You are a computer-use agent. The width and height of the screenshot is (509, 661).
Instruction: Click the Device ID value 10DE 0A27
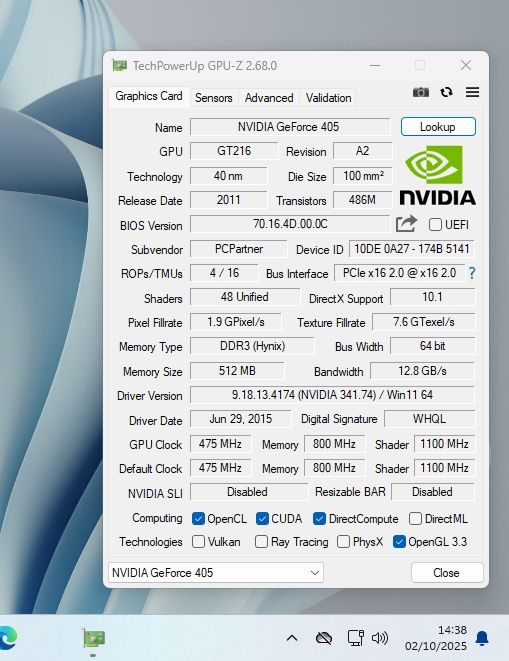tap(412, 249)
